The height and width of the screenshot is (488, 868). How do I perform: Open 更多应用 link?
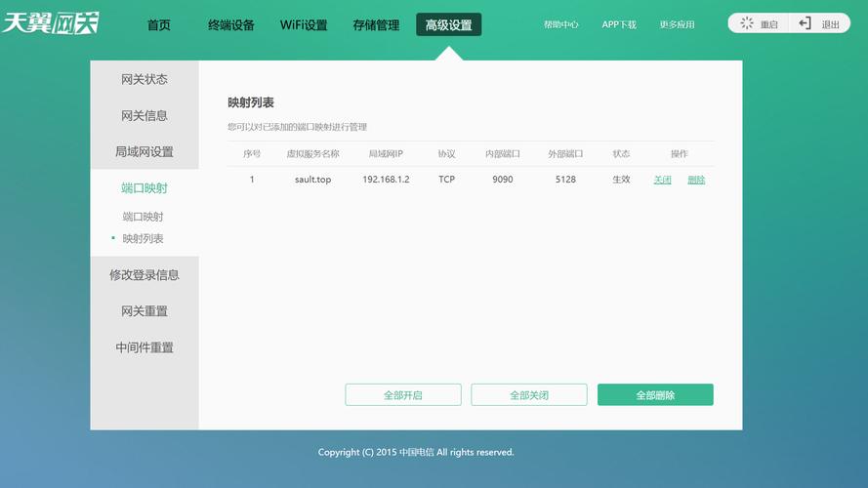677,25
